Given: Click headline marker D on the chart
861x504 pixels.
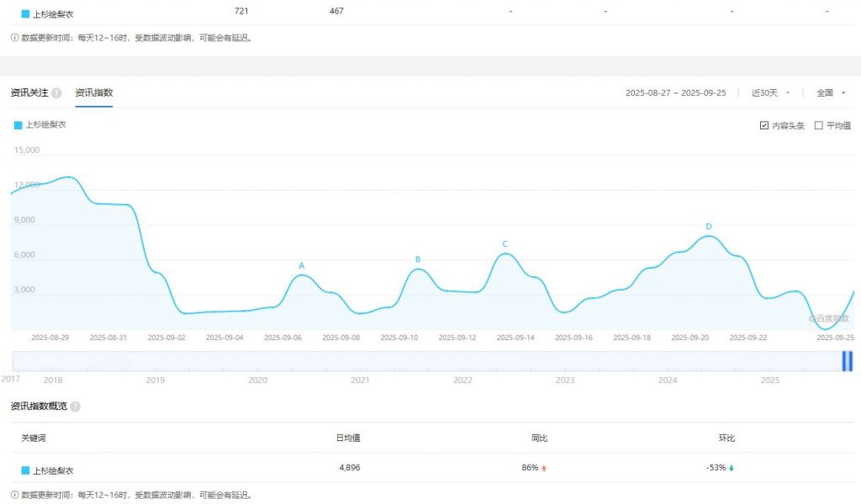Looking at the screenshot, I should click(708, 227).
